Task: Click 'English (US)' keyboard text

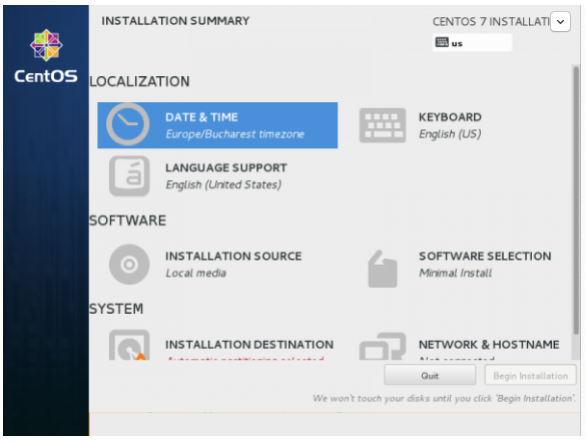Action: click(x=450, y=134)
